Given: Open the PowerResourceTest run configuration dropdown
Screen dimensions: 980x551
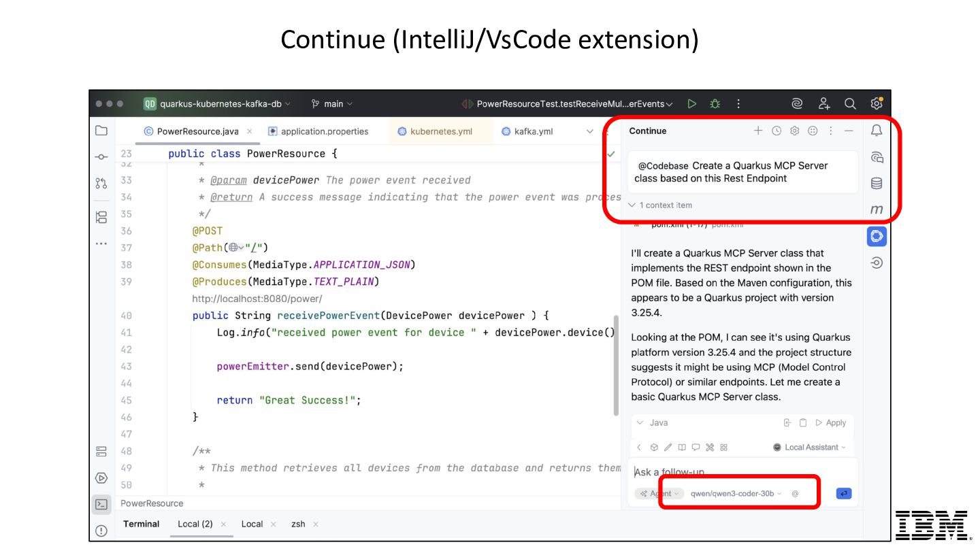Looking at the screenshot, I should point(568,104).
